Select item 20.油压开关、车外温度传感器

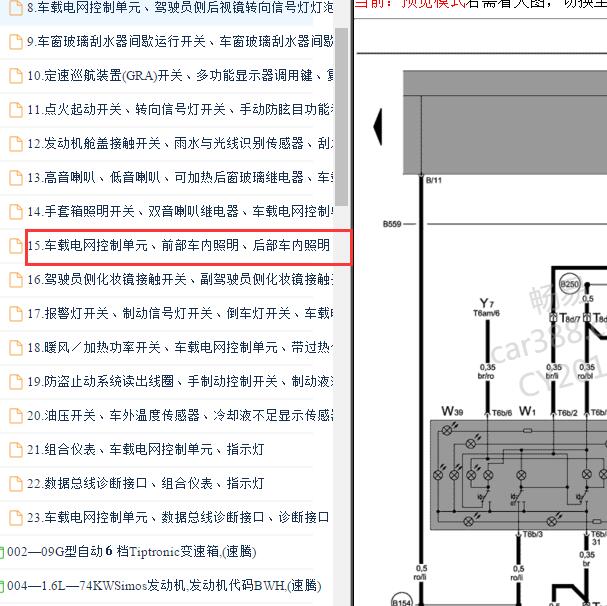pos(180,415)
